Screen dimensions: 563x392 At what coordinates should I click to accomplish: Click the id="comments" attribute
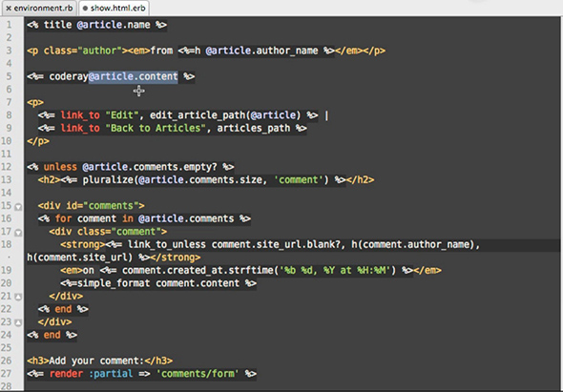point(102,206)
